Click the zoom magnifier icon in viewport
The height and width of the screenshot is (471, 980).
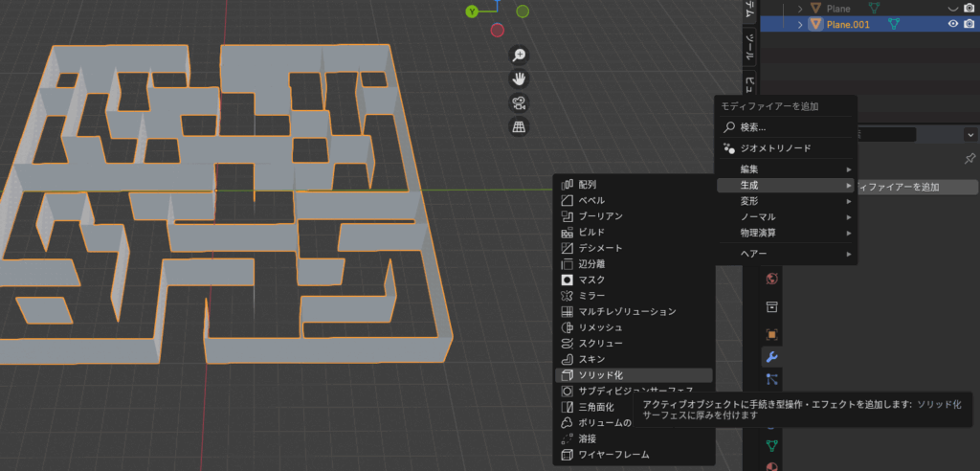(x=519, y=55)
